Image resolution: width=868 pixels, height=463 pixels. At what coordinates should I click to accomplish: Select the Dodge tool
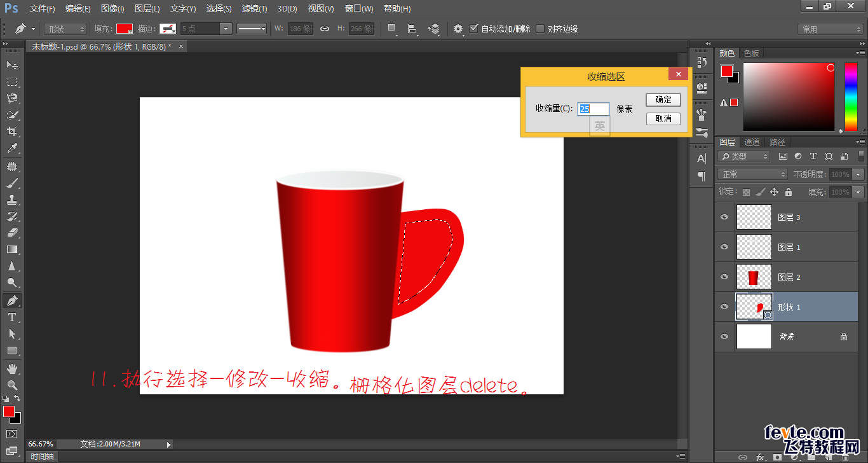12,282
